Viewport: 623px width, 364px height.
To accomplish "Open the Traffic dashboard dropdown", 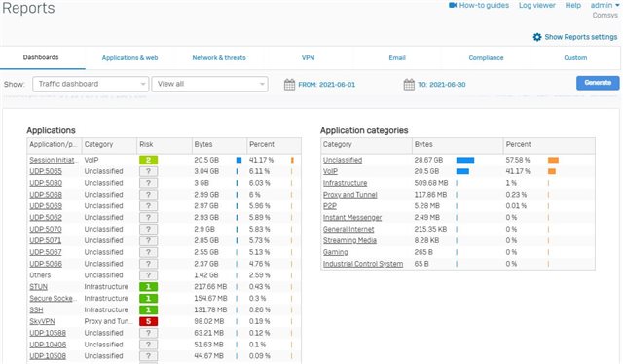I will (x=91, y=84).
